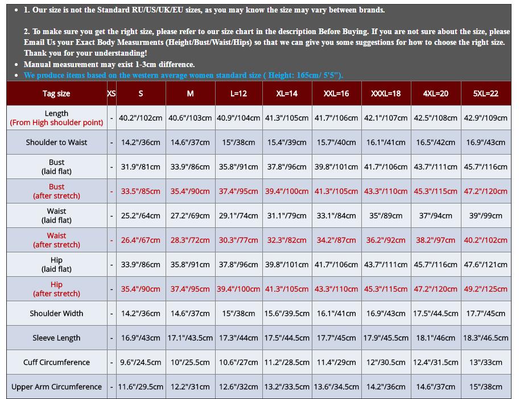Click the 'M' size column header
The image size is (532, 399).
[x=190, y=94]
